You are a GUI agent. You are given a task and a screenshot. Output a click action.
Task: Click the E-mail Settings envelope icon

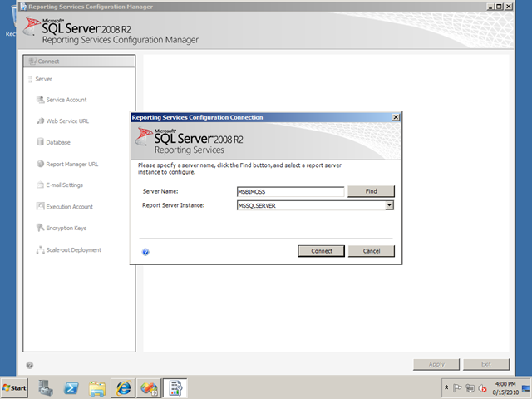coord(41,185)
